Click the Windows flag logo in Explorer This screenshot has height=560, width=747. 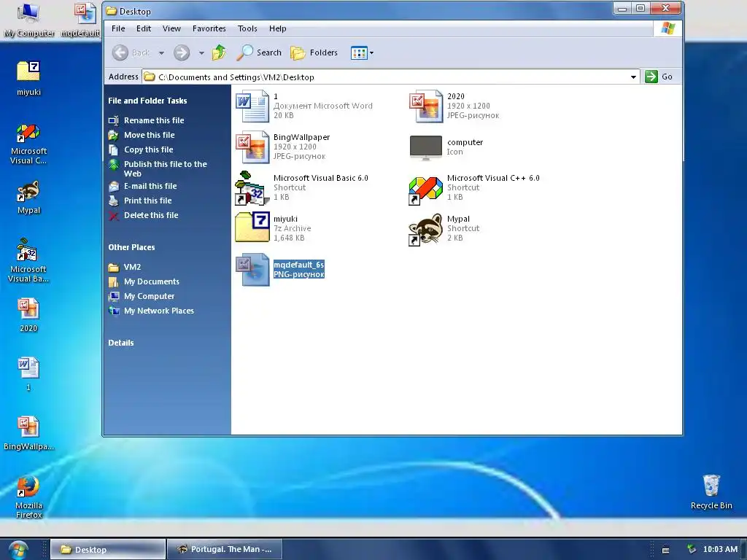[x=668, y=28]
